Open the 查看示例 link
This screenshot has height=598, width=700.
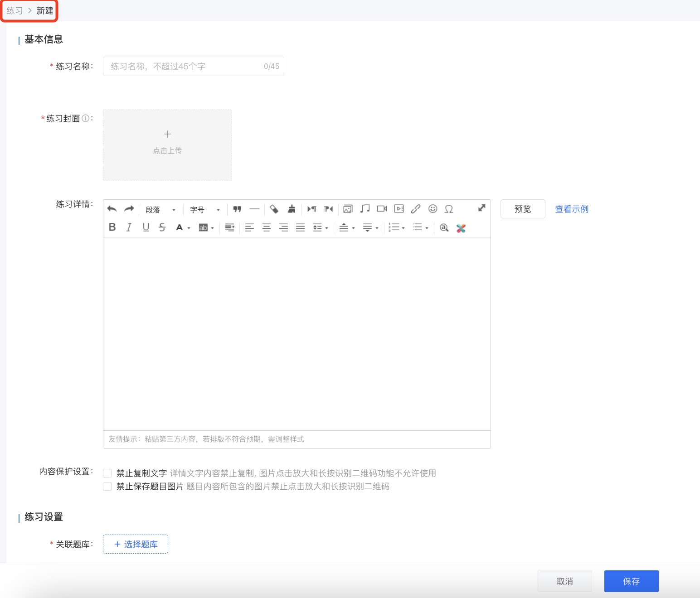(571, 209)
